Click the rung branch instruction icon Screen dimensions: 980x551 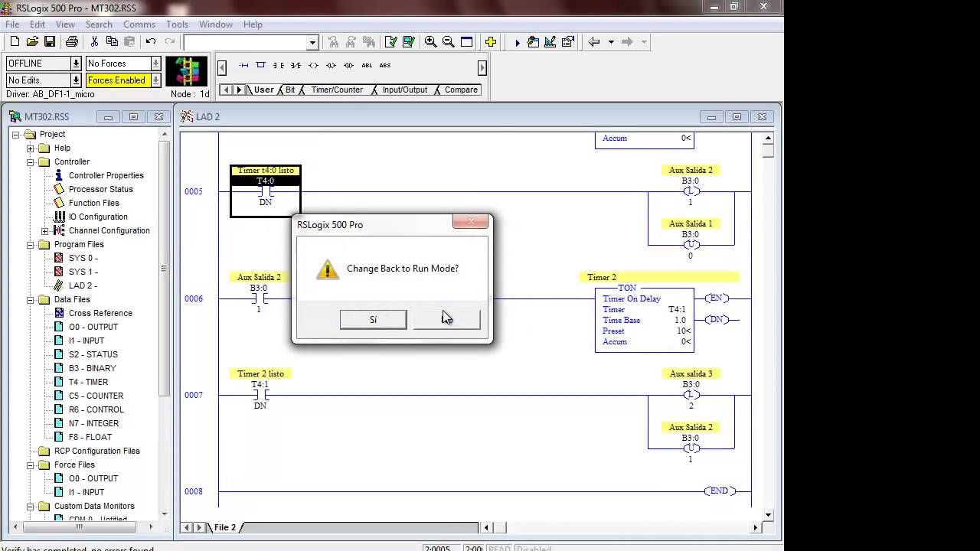(260, 66)
